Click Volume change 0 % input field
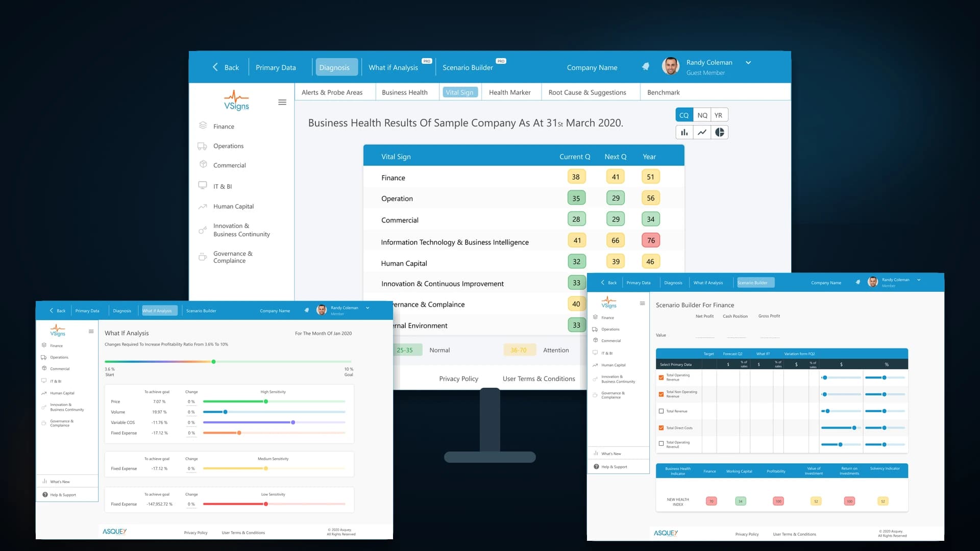This screenshot has height=551, width=980. point(191,412)
